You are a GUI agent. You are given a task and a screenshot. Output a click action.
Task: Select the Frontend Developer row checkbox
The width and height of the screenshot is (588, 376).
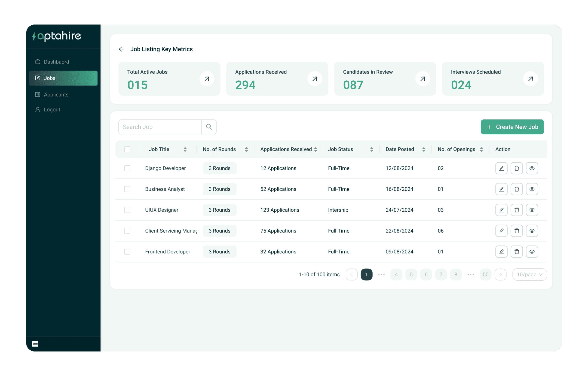pyautogui.click(x=127, y=252)
